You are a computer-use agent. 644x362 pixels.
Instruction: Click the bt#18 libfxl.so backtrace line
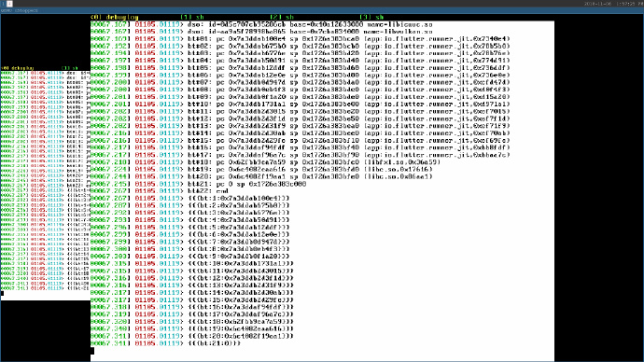click(265, 162)
